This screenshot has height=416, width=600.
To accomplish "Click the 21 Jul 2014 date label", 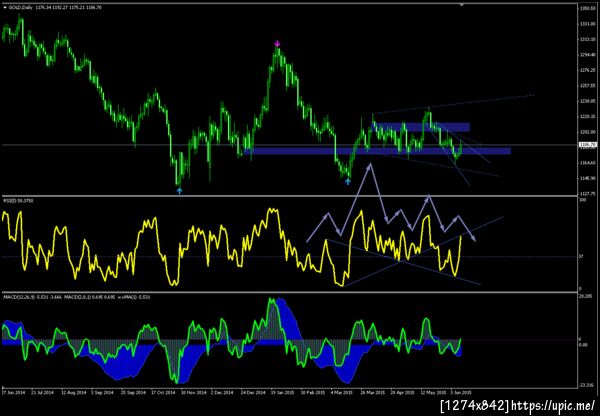I will pyautogui.click(x=42, y=392).
